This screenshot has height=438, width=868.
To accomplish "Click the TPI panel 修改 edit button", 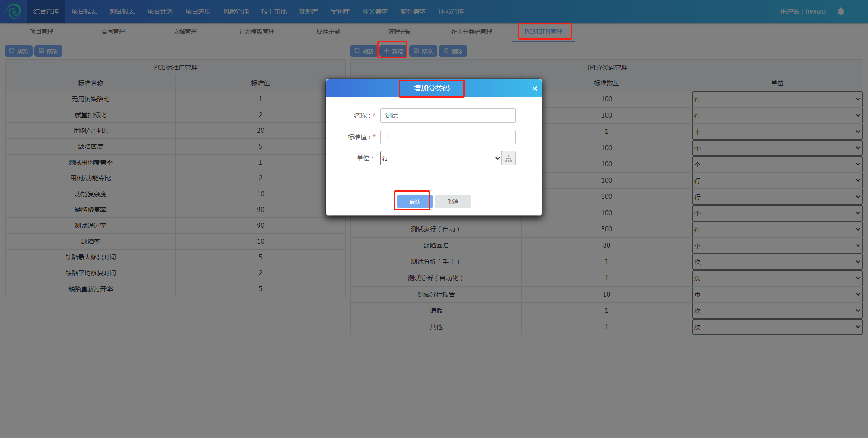I will point(423,51).
